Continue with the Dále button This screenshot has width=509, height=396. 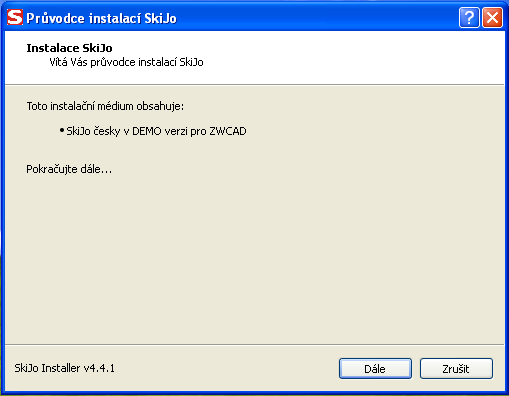[375, 369]
